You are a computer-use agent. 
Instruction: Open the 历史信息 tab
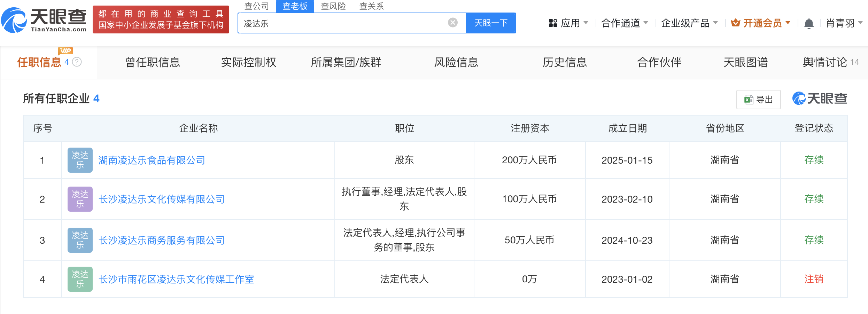[565, 62]
